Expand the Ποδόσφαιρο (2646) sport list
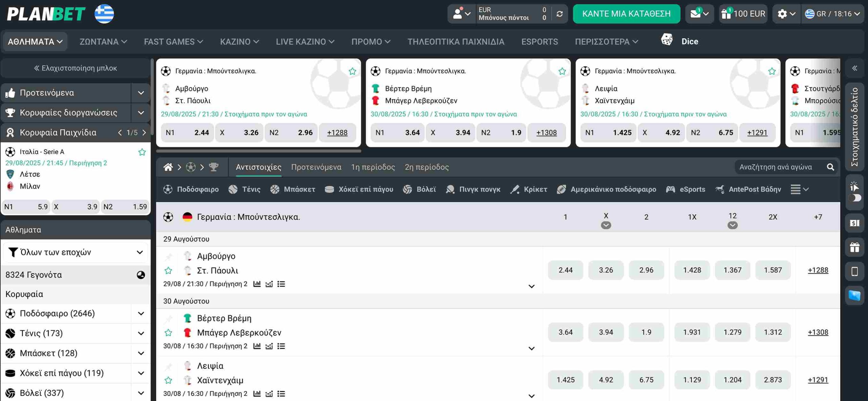868x401 pixels. coord(141,313)
